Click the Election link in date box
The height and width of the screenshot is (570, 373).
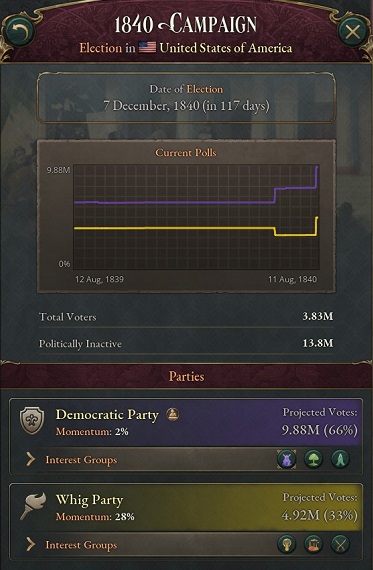tap(205, 89)
